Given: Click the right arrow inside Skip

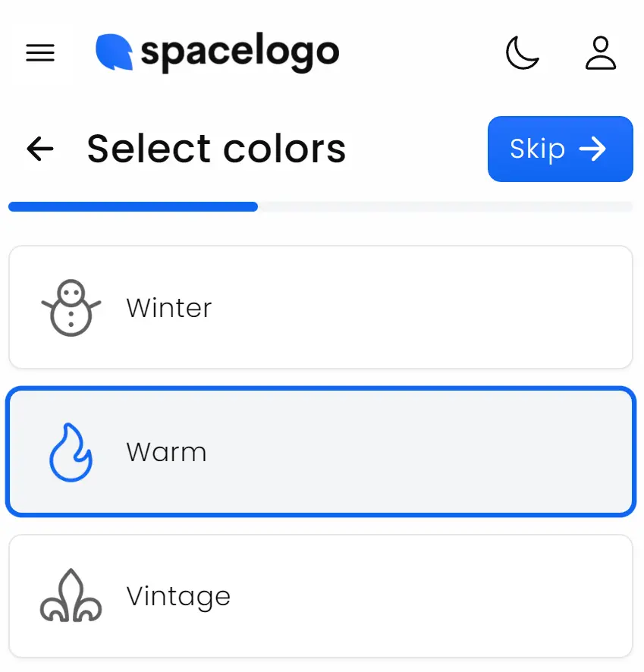Looking at the screenshot, I should click(x=592, y=149).
